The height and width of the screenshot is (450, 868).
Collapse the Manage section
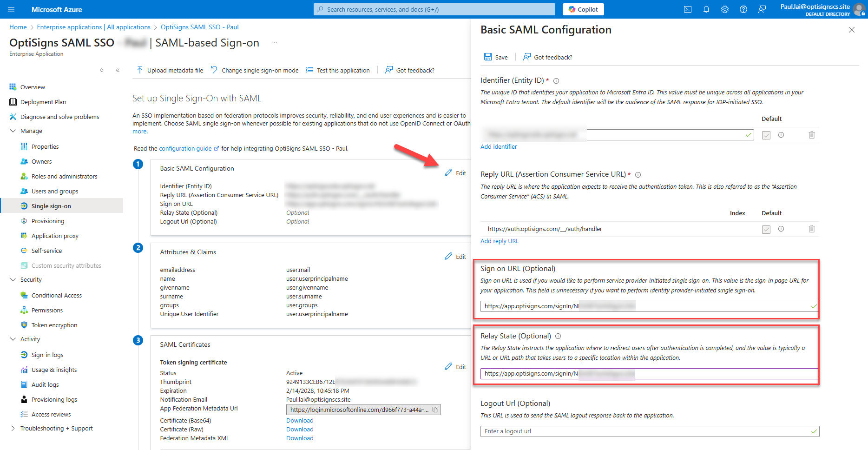[x=13, y=131]
